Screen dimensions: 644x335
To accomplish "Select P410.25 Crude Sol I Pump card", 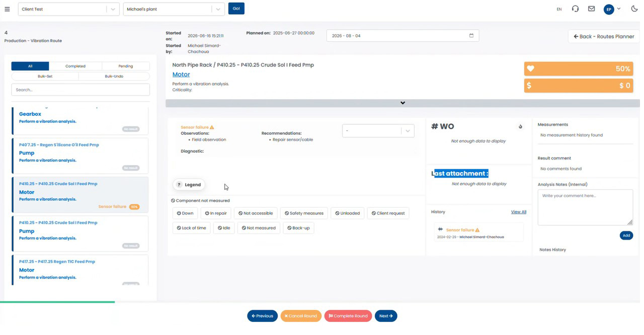I will [80, 234].
